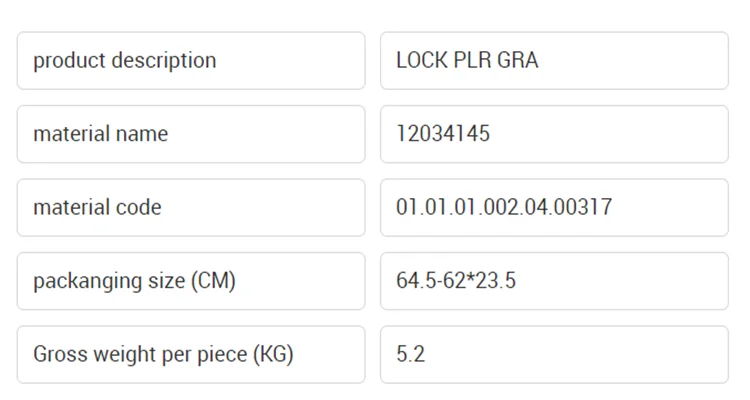Click the 'packanging size (CM)' label box
The image size is (750, 400).
190,281
